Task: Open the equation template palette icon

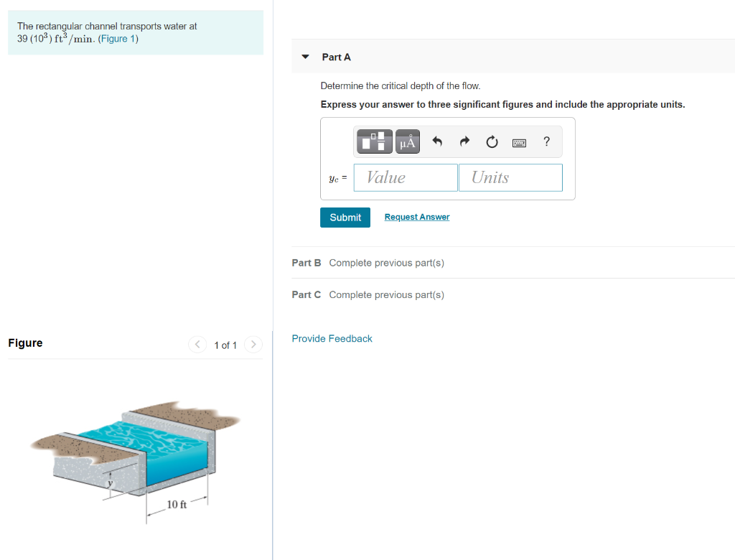Action: (x=374, y=141)
